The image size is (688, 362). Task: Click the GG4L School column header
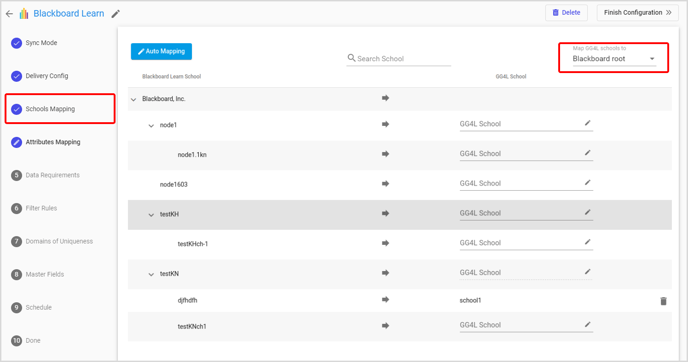(x=511, y=76)
